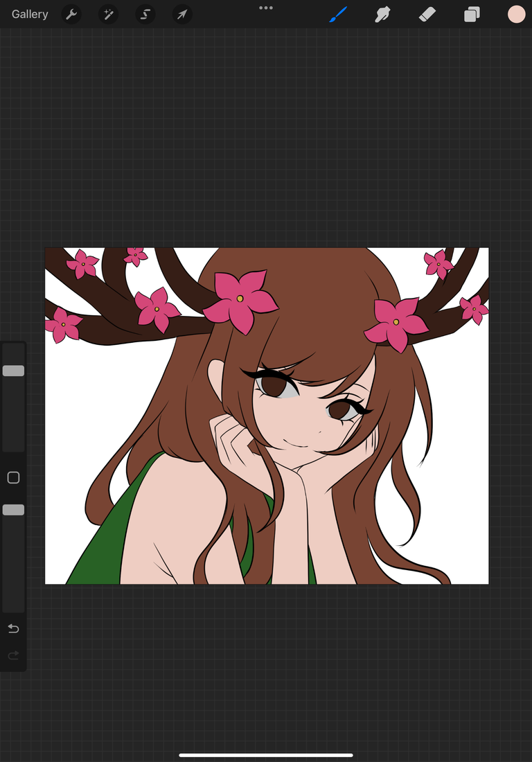Tap the three-dot options indicator
The image size is (532, 762).
click(266, 8)
